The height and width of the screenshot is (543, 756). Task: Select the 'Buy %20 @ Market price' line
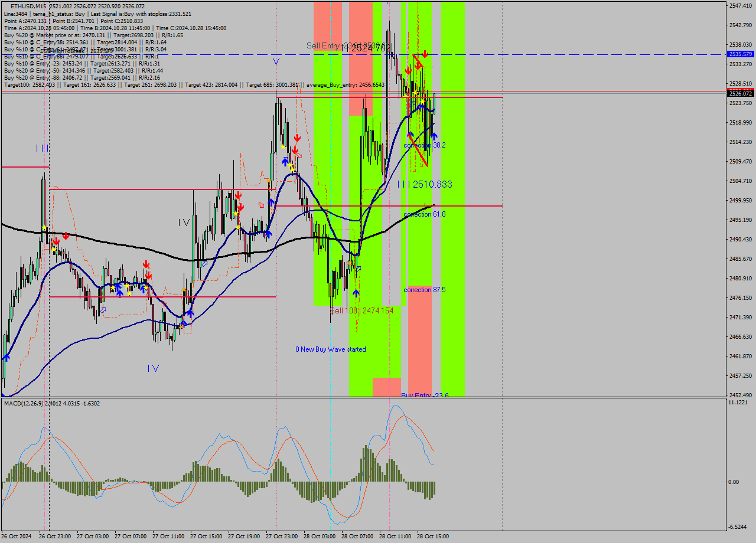point(93,35)
